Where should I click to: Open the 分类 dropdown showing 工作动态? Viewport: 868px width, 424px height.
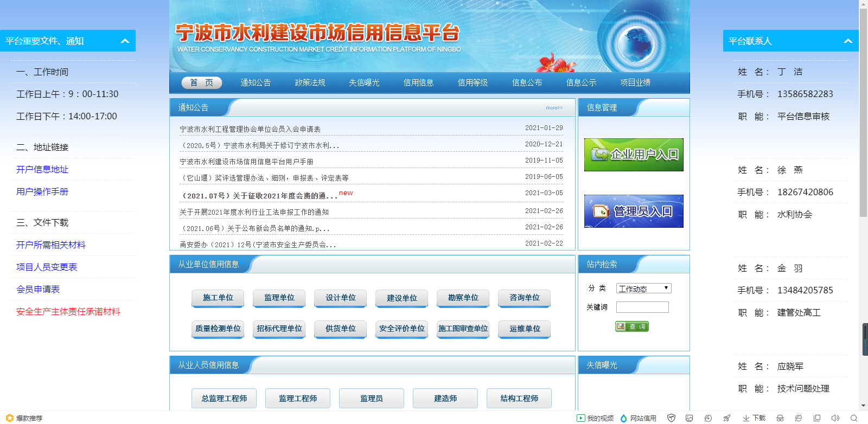[x=643, y=288]
